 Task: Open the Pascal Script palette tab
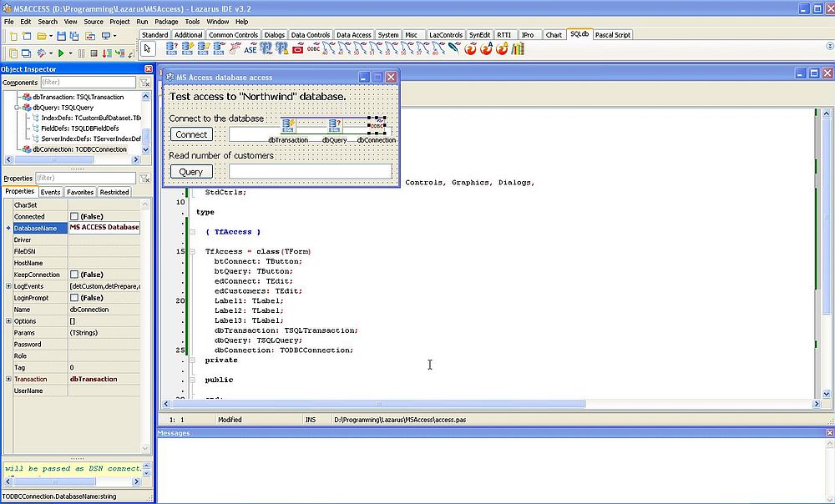click(x=612, y=34)
